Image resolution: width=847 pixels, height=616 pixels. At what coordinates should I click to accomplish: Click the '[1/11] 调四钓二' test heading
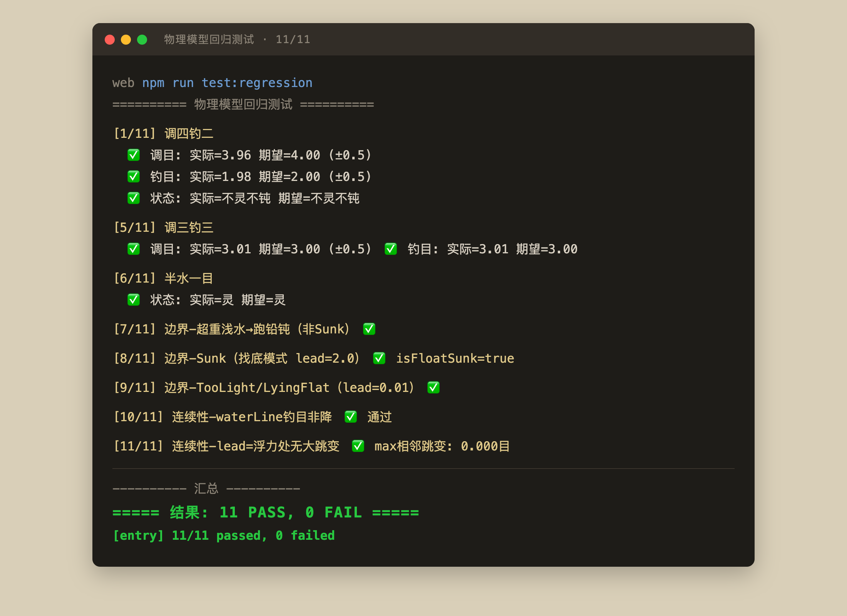[163, 134]
